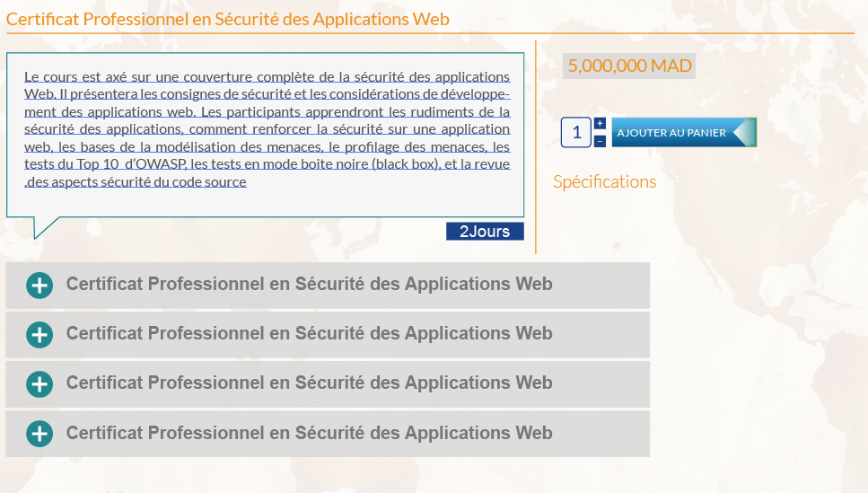Click the orange page title heading
This screenshot has height=493, width=868.
[228, 19]
